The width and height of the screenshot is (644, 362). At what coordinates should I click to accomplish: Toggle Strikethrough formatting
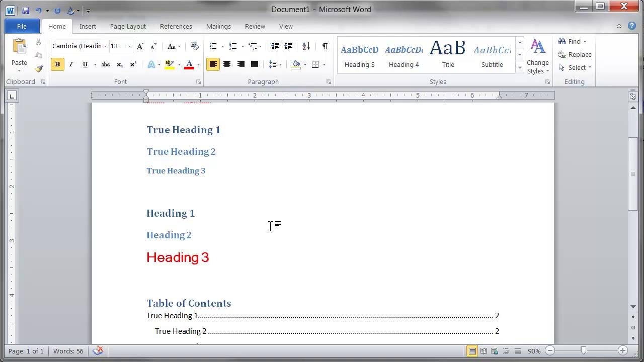pyautogui.click(x=106, y=64)
